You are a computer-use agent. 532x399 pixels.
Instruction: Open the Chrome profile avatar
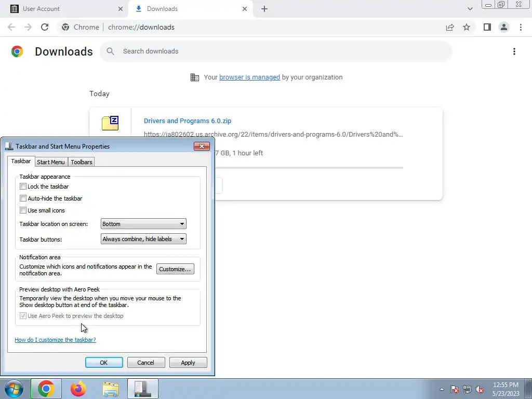504,27
